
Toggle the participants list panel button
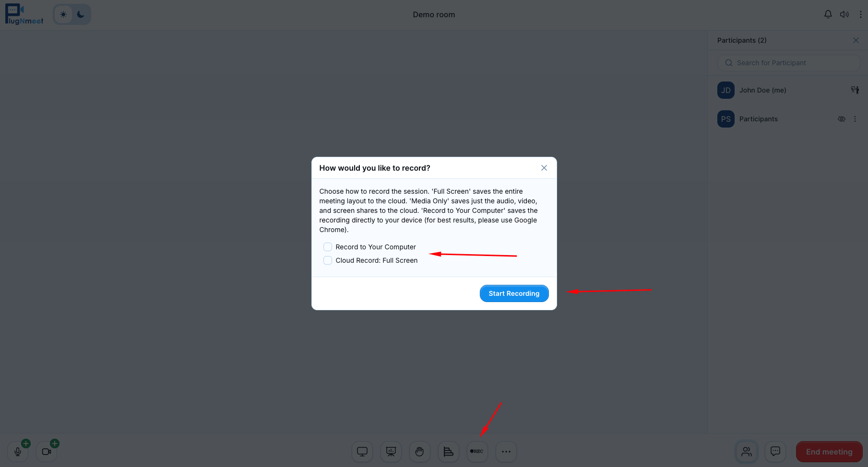747,452
